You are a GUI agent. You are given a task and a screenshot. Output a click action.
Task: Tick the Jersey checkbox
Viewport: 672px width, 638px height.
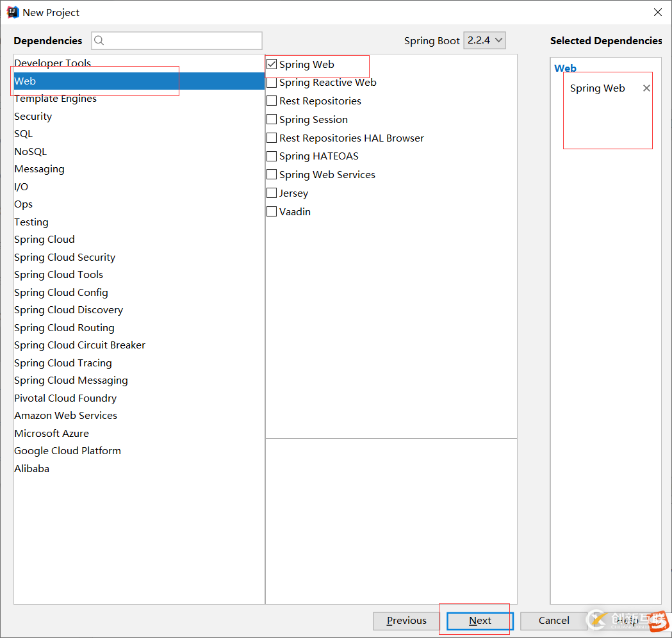coord(272,193)
